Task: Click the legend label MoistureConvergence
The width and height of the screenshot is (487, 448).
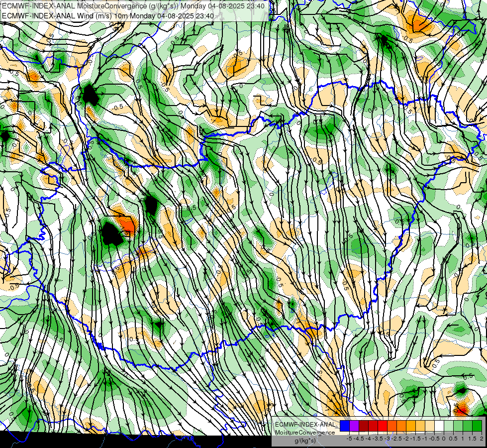Action: pos(305,433)
